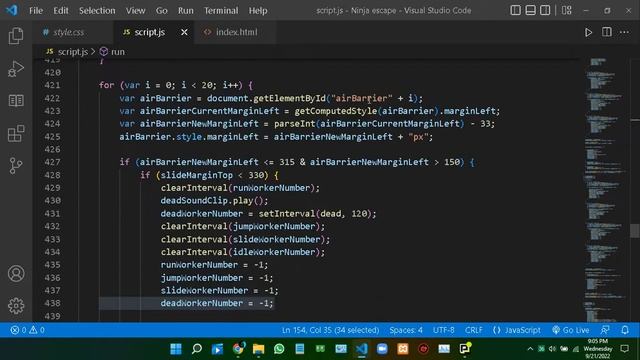This screenshot has height=360, width=640.
Task: Open the Extensions view
Action: click(16, 133)
